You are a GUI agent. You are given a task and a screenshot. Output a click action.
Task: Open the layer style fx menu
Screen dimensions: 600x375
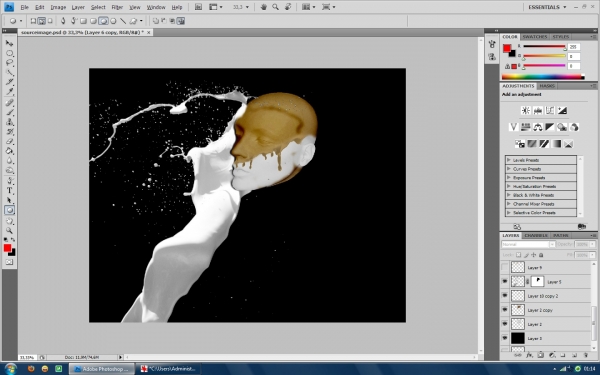(529, 355)
